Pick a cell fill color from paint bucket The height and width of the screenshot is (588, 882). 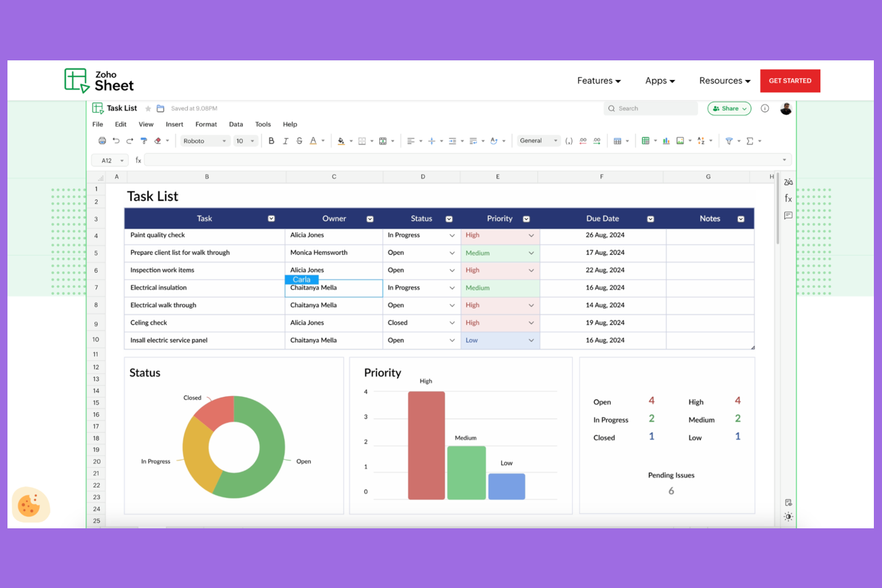click(x=341, y=141)
